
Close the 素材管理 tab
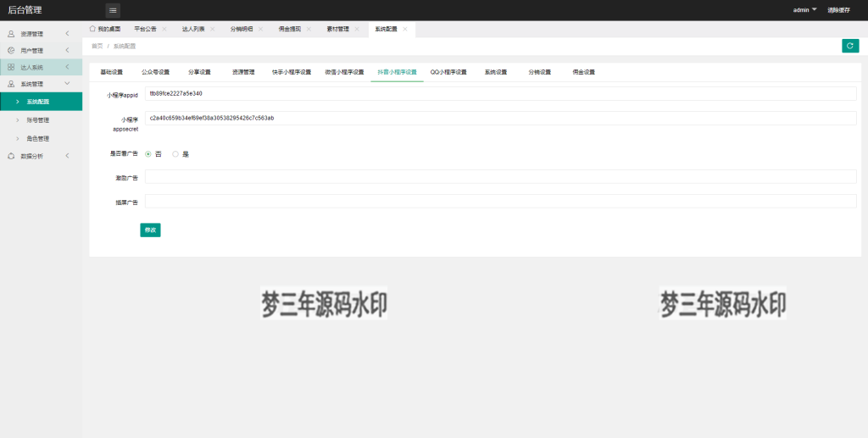(x=357, y=29)
